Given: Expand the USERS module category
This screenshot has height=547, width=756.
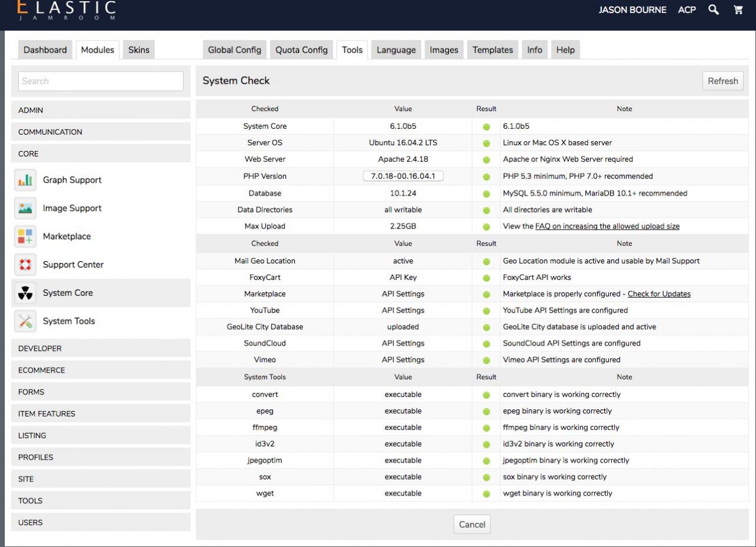Looking at the screenshot, I should (x=101, y=523).
